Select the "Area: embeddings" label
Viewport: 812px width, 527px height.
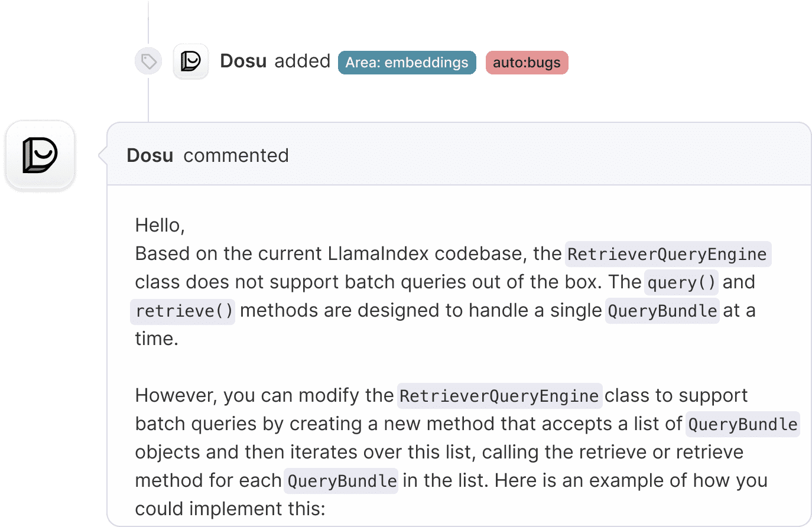pyautogui.click(x=407, y=63)
